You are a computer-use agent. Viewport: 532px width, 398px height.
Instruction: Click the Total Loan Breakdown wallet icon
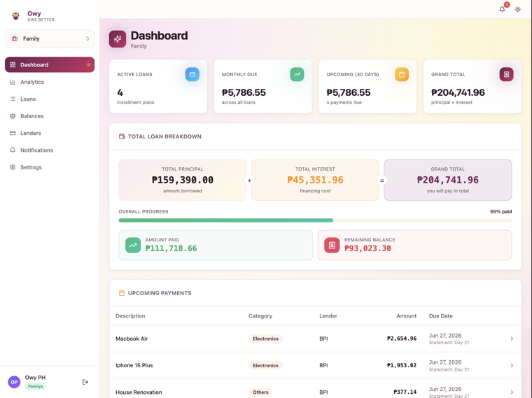[x=122, y=136]
